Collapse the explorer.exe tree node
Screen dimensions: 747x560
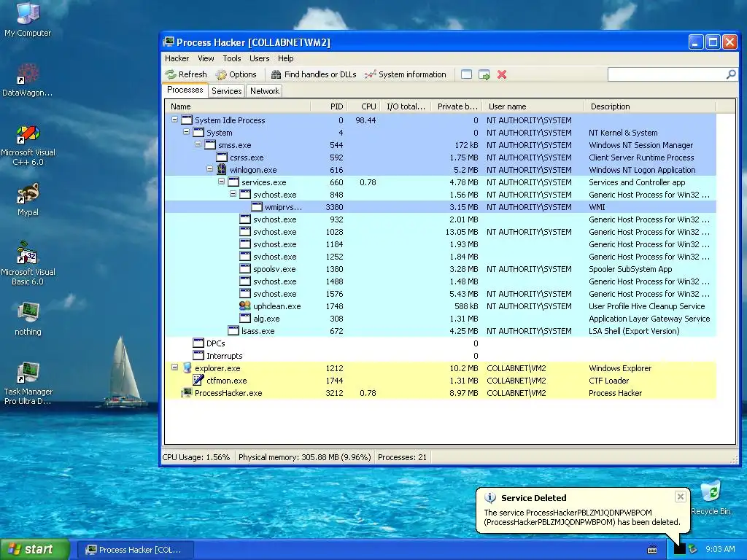[x=175, y=367]
